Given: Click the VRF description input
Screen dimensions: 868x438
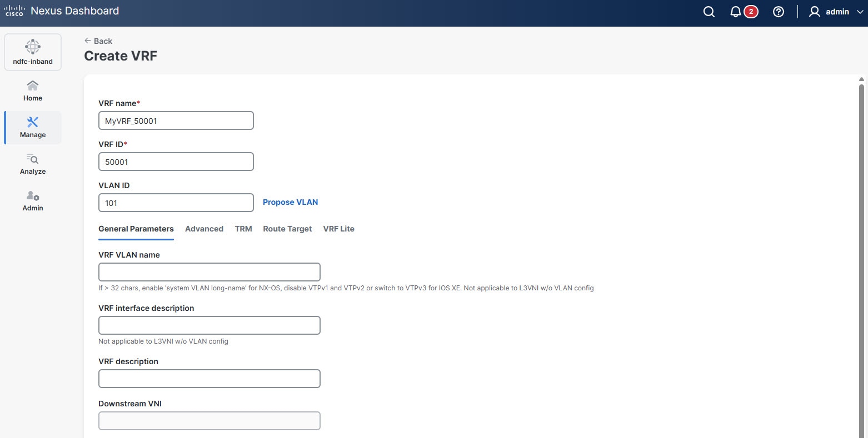Looking at the screenshot, I should (x=209, y=379).
